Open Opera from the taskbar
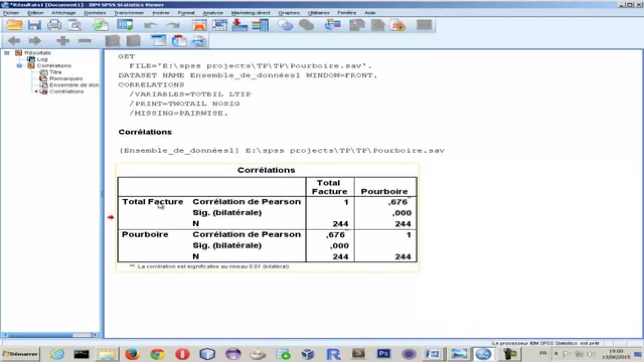 (182, 354)
